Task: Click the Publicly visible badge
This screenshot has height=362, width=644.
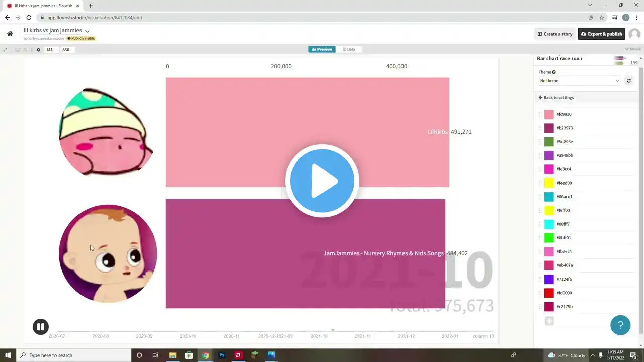Action: coord(80,38)
